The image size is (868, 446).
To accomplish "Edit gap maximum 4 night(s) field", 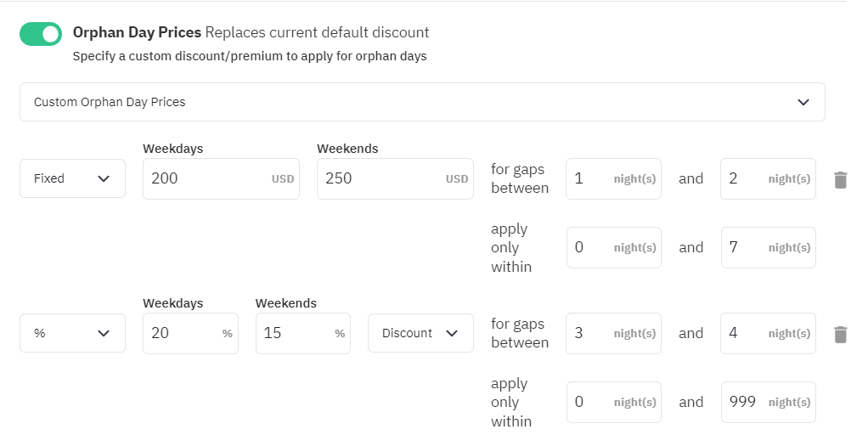I will tap(768, 333).
